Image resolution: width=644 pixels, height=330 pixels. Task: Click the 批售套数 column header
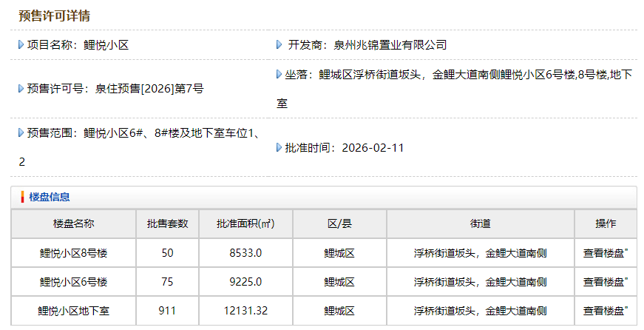(167, 224)
